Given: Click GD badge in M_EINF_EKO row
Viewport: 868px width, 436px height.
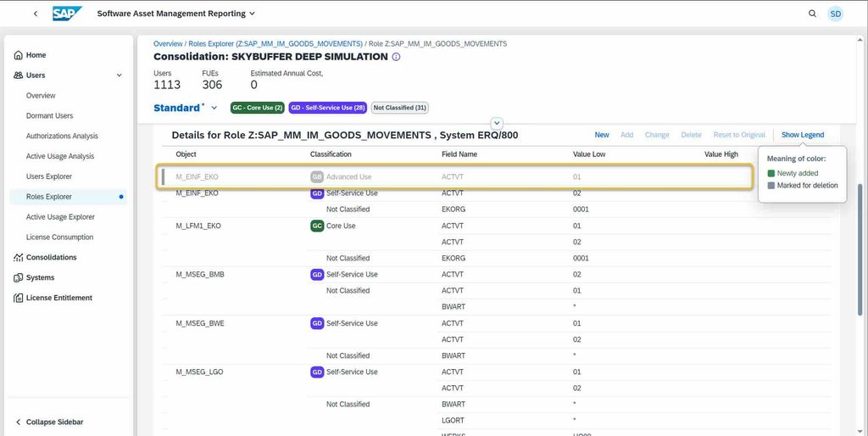Looking at the screenshot, I should coord(317,193).
